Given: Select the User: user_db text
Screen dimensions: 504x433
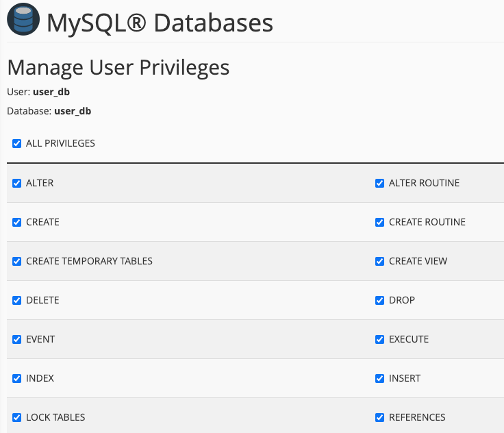Looking at the screenshot, I should (38, 92).
